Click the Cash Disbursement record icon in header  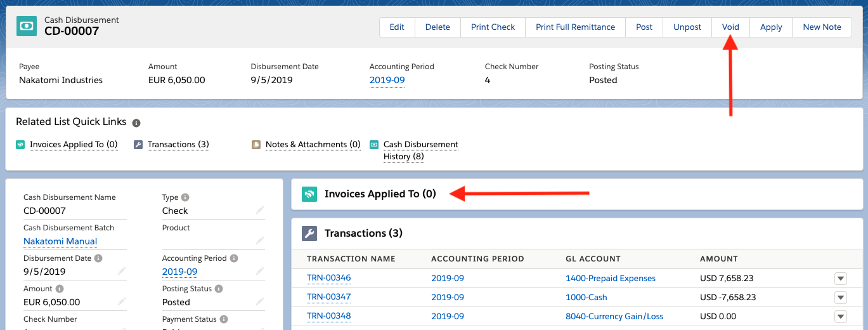coord(27,26)
